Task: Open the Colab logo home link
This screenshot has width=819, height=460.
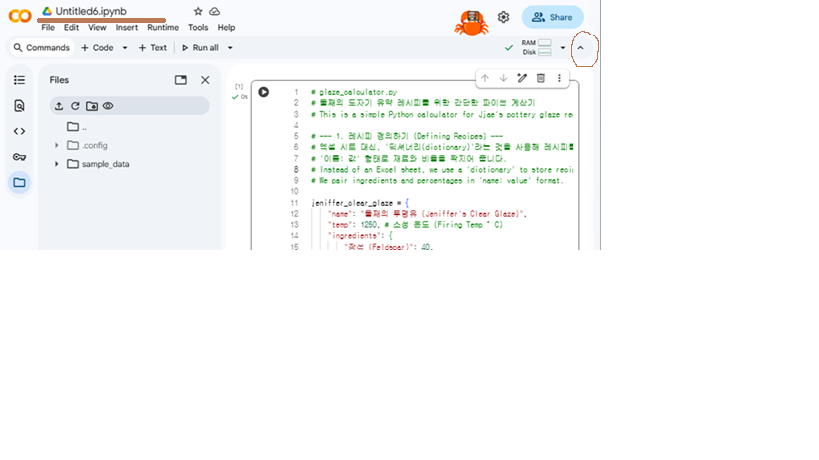Action: coord(20,16)
